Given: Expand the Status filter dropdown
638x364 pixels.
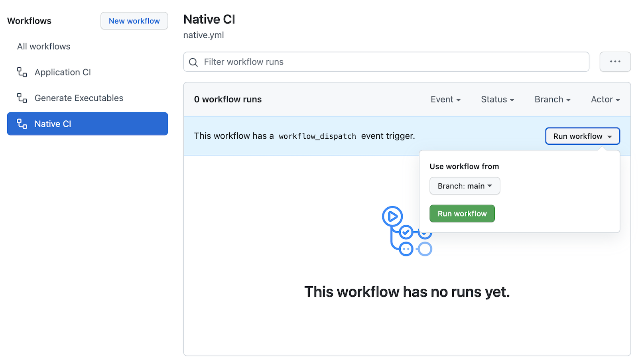Looking at the screenshot, I should point(497,99).
